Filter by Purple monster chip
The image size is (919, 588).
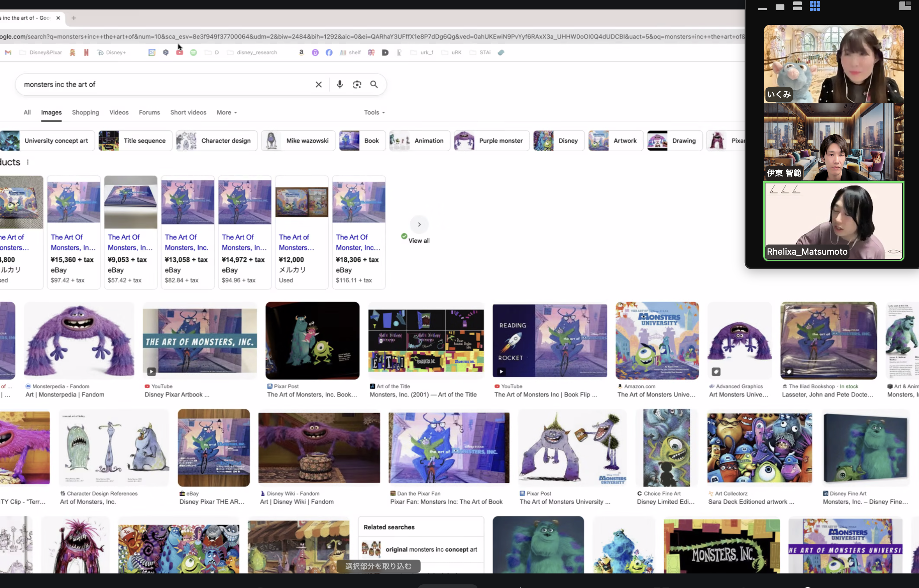tap(492, 140)
